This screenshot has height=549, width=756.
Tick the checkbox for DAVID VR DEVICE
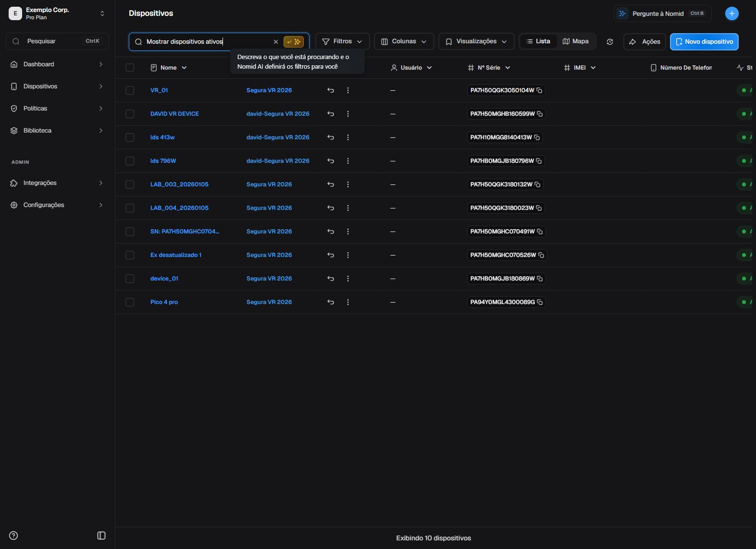tap(130, 114)
